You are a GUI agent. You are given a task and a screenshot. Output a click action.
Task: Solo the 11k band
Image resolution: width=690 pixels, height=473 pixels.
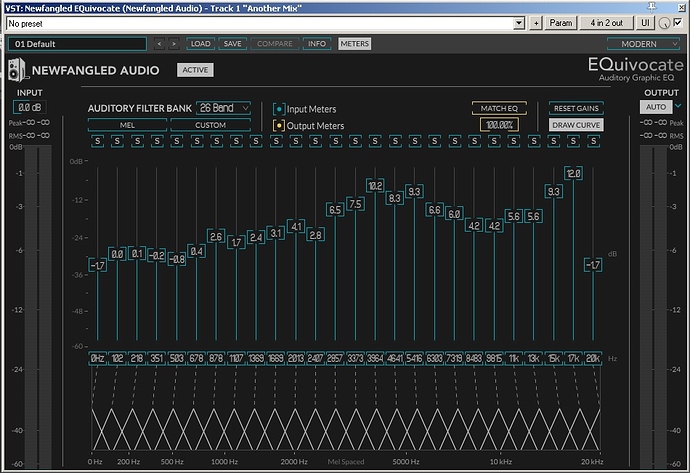514,141
